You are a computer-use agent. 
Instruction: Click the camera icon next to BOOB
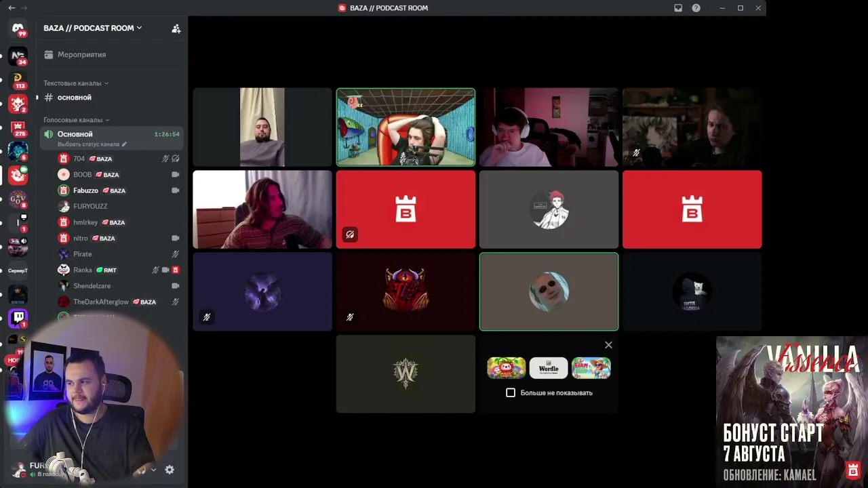click(x=176, y=174)
